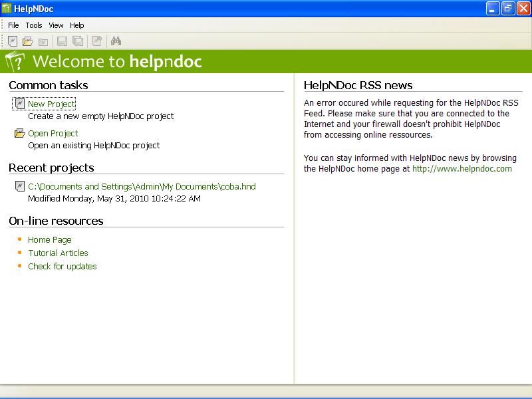Open the View menu
This screenshot has height=399, width=532.
[56, 25]
